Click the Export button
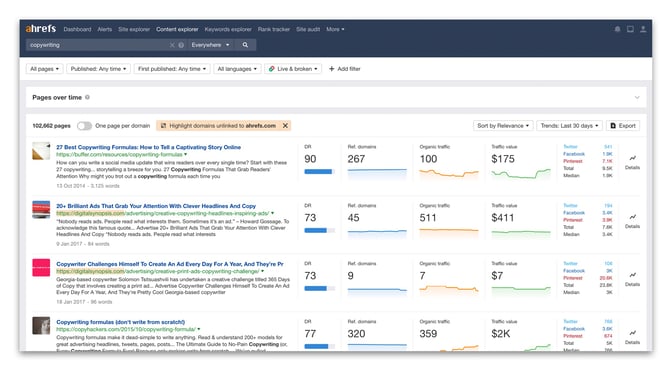This screenshot has width=672, height=382. click(x=623, y=126)
